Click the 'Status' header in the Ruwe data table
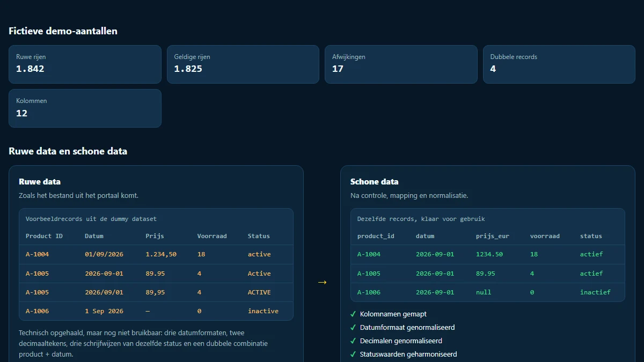The width and height of the screenshot is (644, 362). pos(259,236)
